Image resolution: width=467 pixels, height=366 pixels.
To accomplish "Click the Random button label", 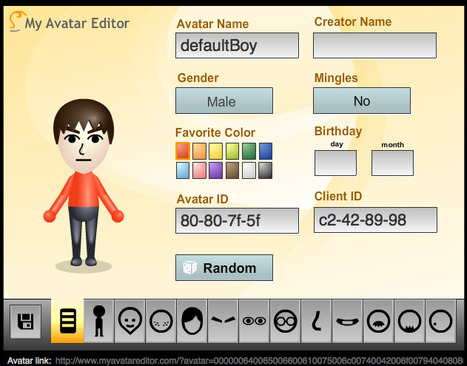I will tap(230, 268).
